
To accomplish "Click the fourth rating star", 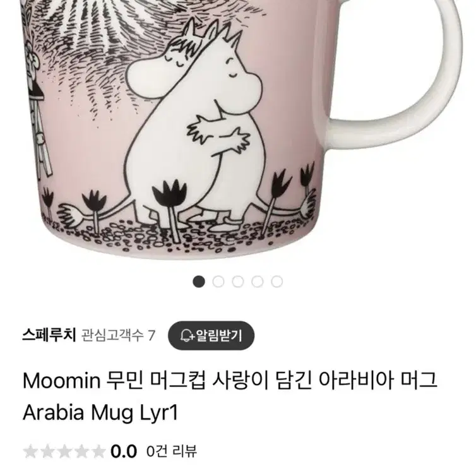I will click(81, 451).
